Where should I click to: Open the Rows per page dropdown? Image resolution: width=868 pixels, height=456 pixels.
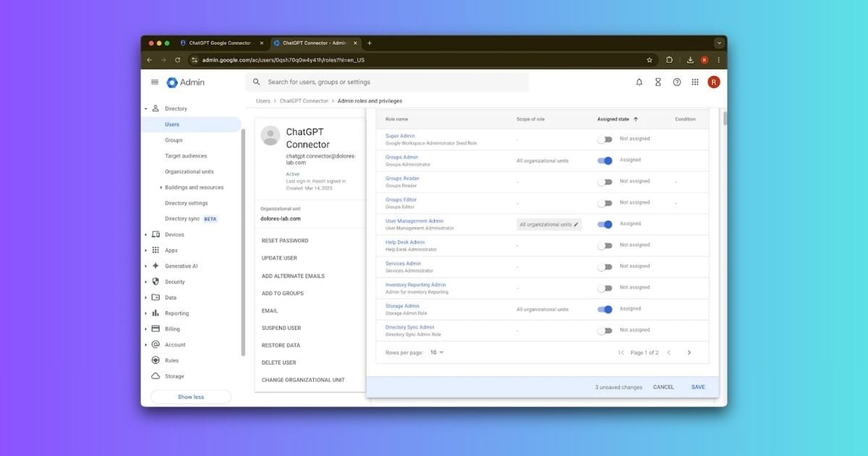tap(437, 352)
